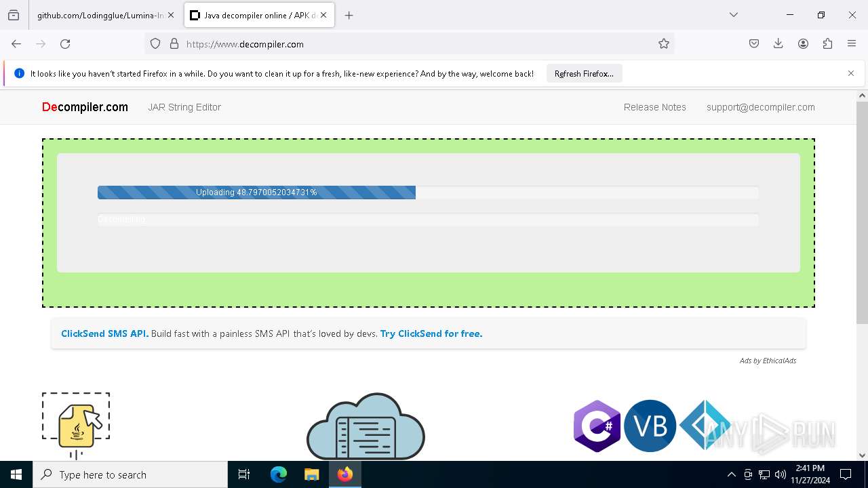Click the C# language logo

click(597, 426)
